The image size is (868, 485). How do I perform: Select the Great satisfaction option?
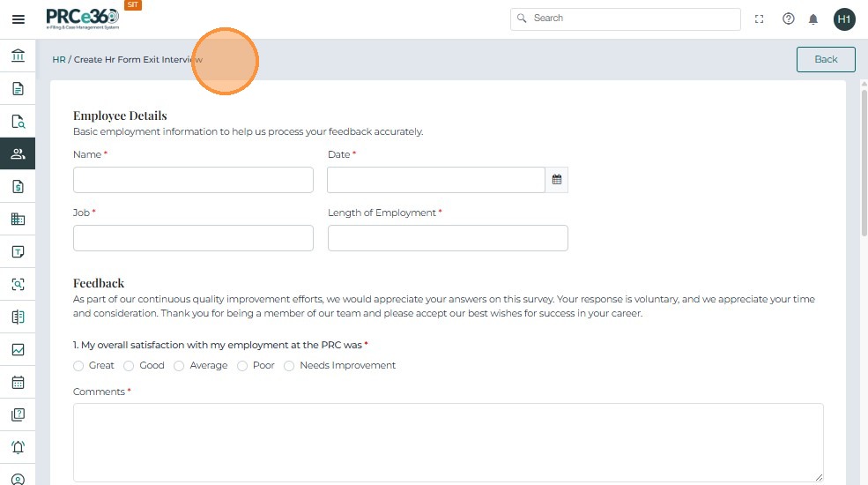coord(78,366)
